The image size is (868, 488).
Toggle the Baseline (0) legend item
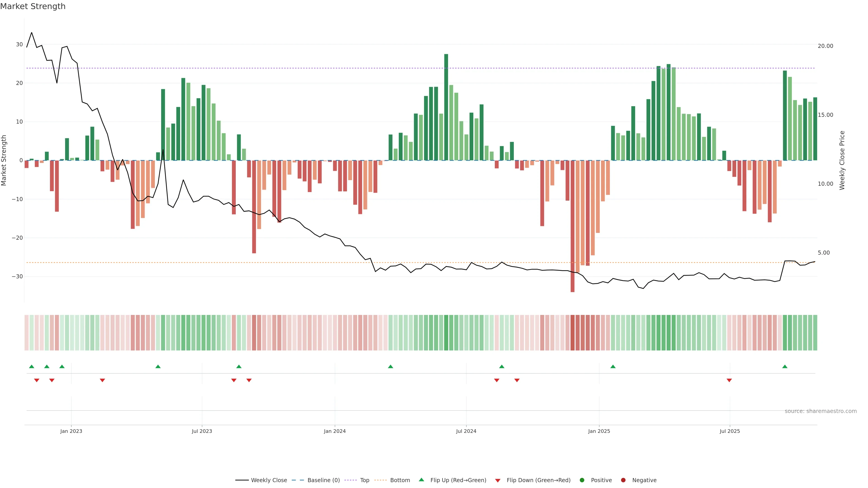[x=323, y=480]
